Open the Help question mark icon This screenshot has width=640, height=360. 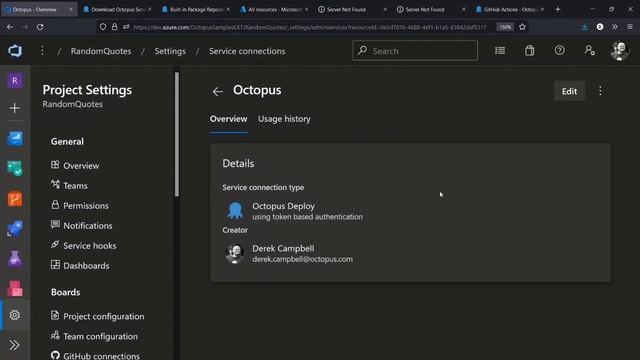(559, 51)
